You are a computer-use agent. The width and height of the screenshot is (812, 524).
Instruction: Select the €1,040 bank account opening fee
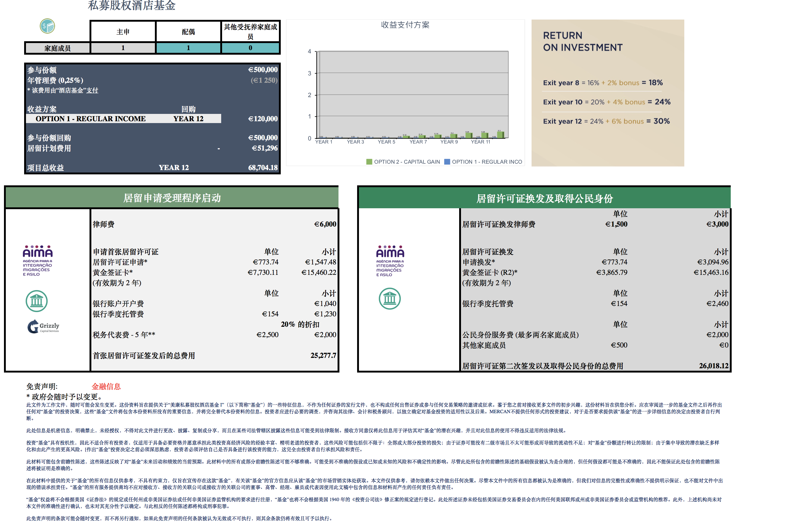tap(325, 304)
